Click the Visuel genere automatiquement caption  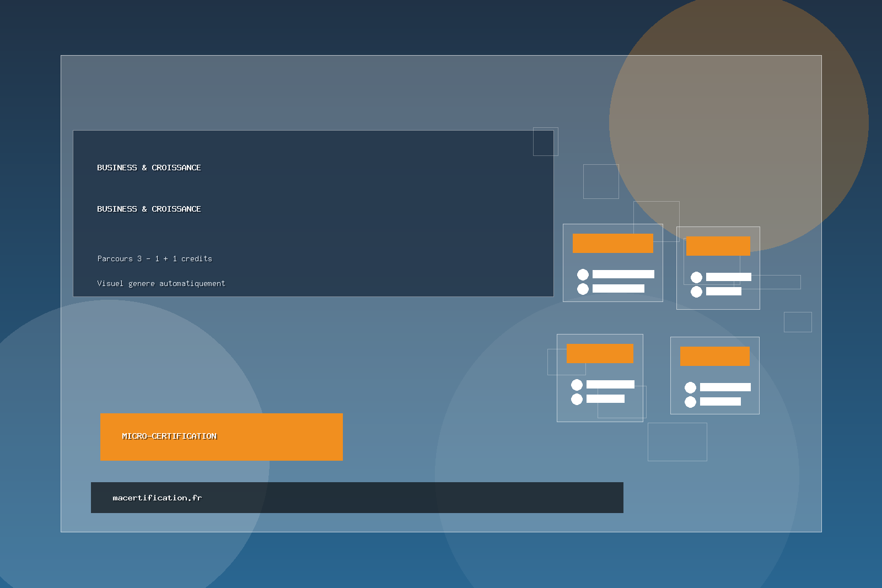161,283
